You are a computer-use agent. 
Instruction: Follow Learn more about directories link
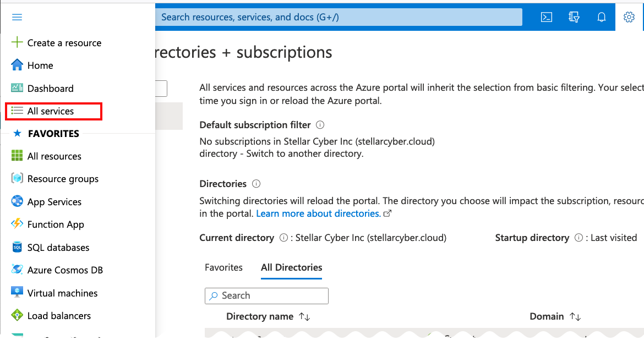[318, 213]
